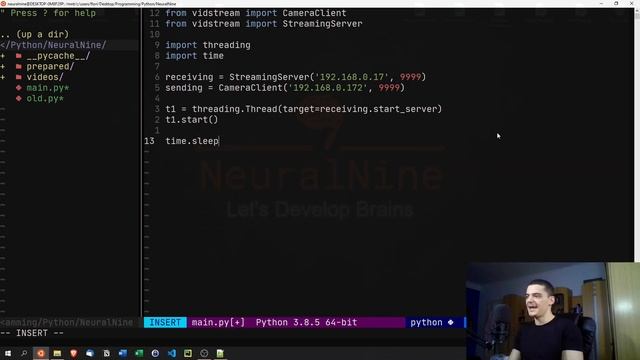Expand the __pycache__/ directory plus sign

tap(3, 56)
